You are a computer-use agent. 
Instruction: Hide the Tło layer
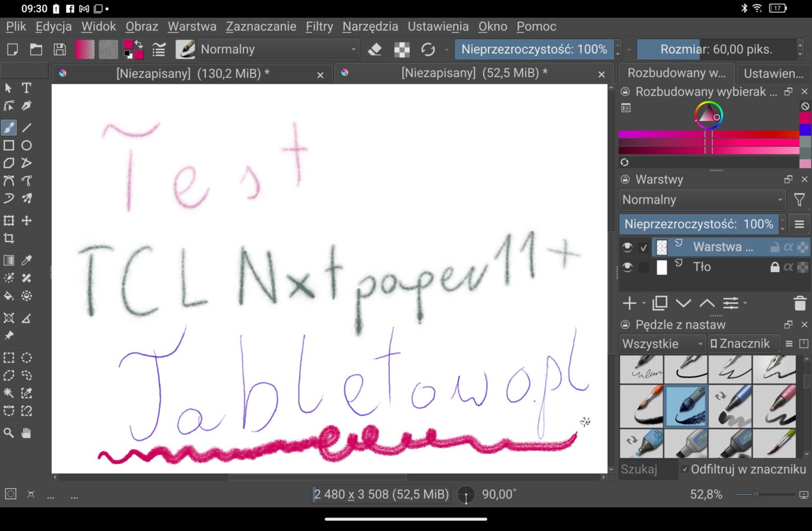point(627,267)
